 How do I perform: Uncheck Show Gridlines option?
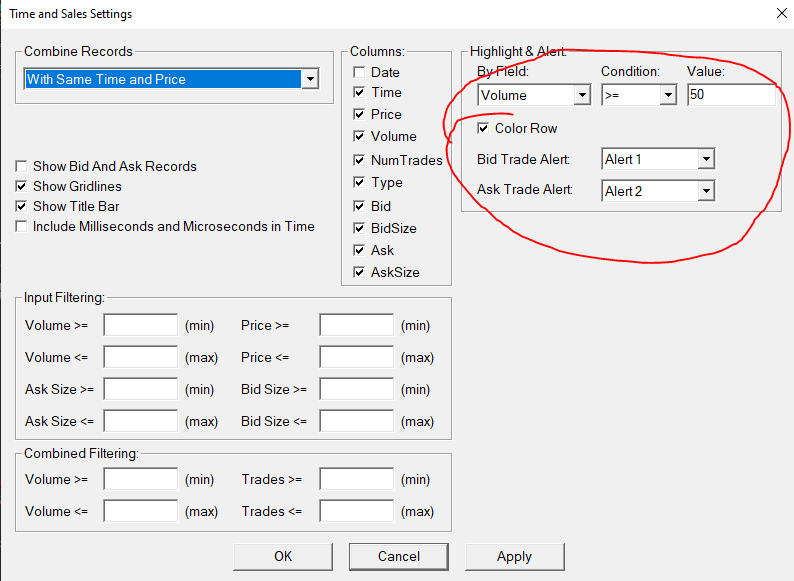21,186
